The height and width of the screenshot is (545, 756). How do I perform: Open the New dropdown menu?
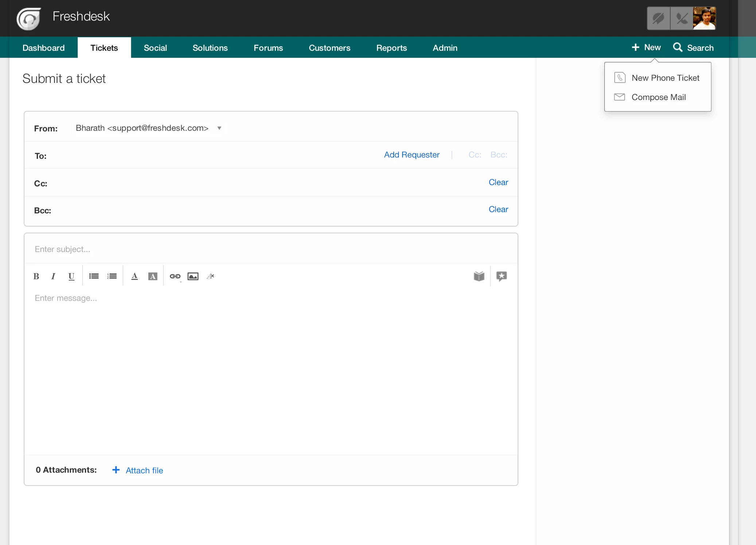[646, 47]
